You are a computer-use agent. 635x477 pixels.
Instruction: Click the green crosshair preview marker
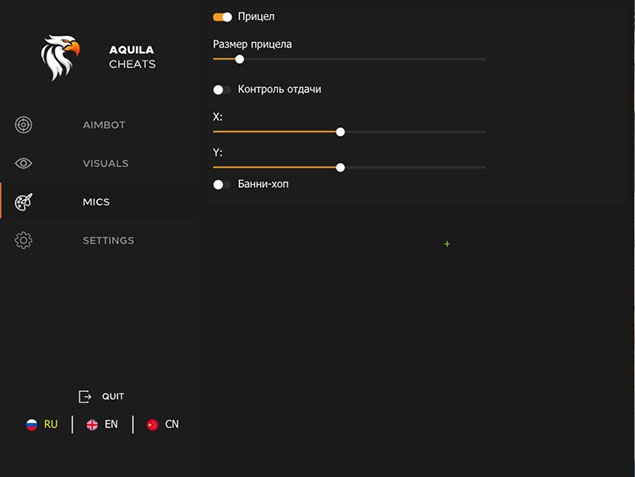pyautogui.click(x=447, y=244)
